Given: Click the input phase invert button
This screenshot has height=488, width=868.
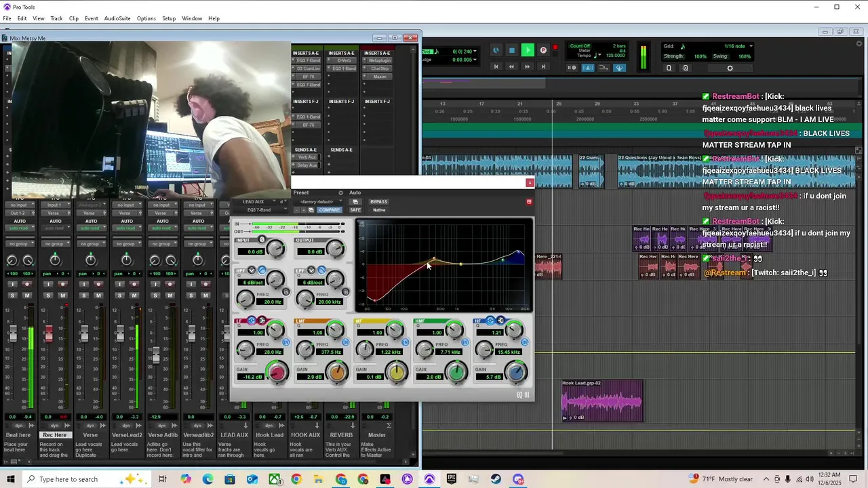Looking at the screenshot, I should tap(262, 239).
